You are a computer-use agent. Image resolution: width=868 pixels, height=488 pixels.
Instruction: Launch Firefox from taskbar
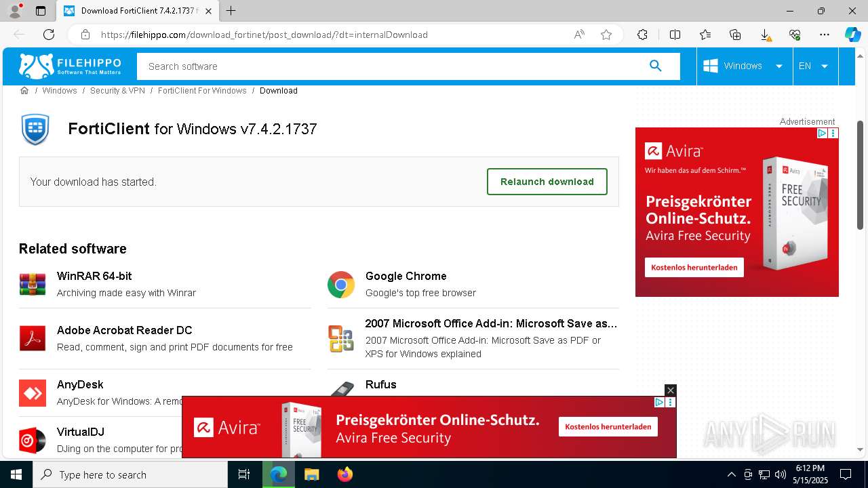tap(345, 474)
